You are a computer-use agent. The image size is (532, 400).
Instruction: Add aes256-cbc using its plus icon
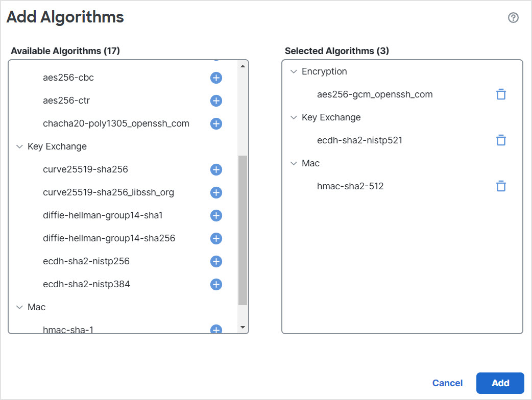215,78
